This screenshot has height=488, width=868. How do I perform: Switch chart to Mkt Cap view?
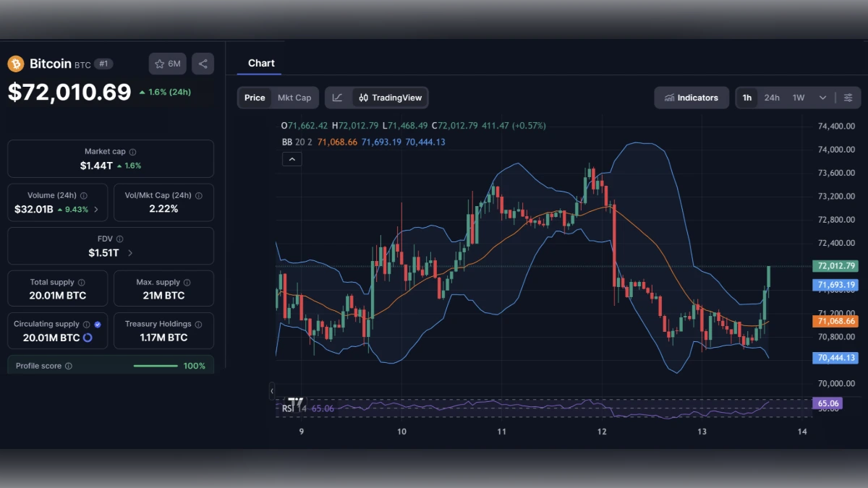point(294,97)
